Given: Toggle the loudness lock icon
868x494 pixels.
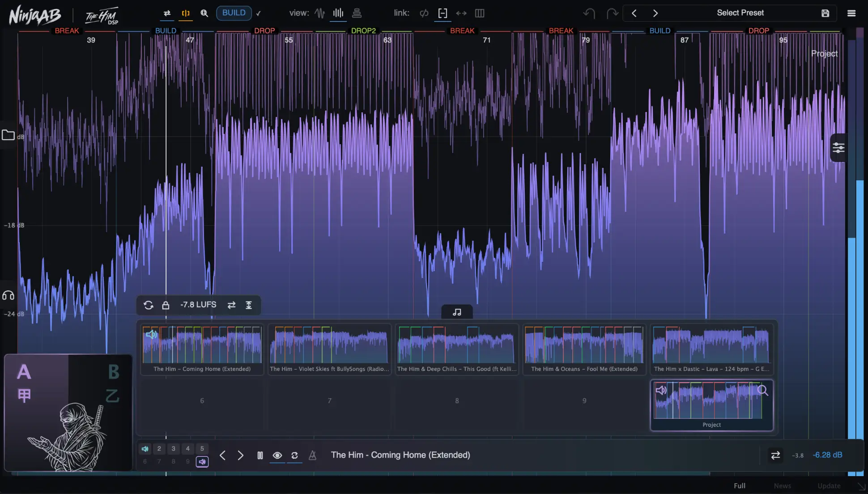Looking at the screenshot, I should tap(166, 305).
